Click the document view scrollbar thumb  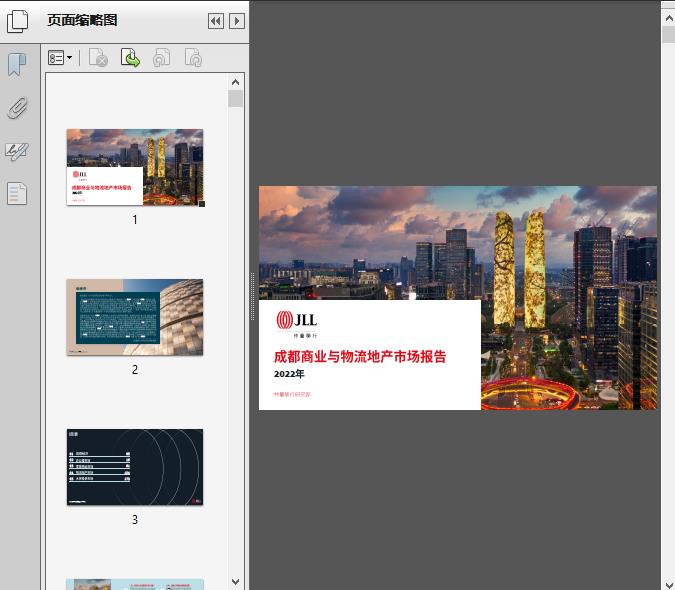tap(669, 34)
